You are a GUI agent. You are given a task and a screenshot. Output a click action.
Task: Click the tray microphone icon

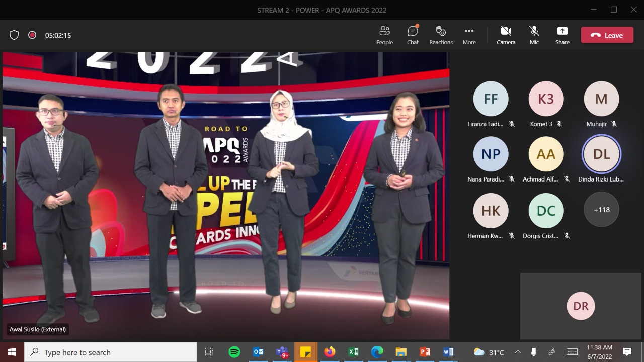click(x=534, y=352)
